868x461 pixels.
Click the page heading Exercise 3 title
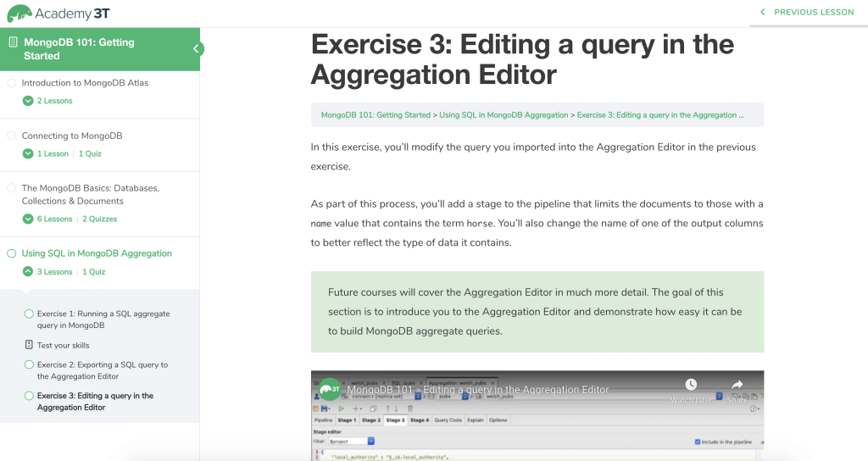point(522,59)
